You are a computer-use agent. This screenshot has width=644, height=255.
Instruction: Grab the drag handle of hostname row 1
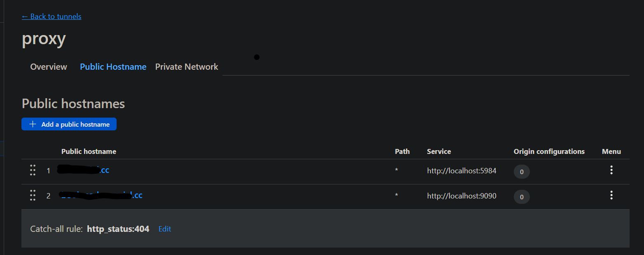33,170
